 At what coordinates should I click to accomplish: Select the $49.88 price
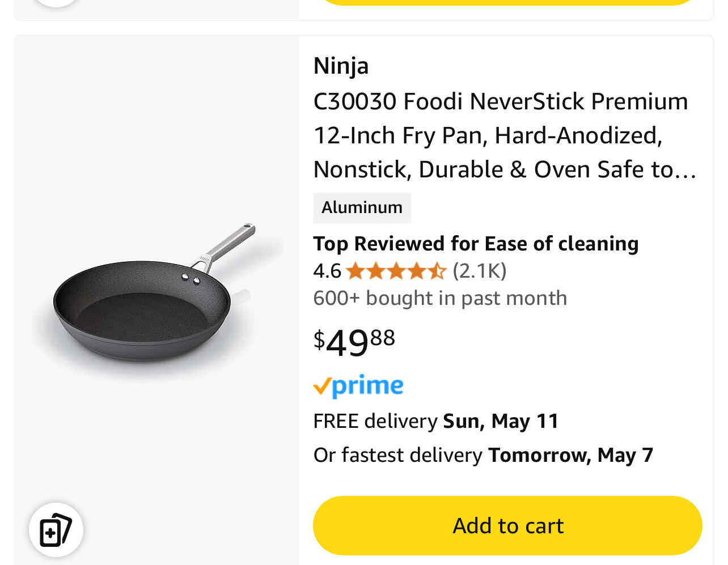pos(354,342)
